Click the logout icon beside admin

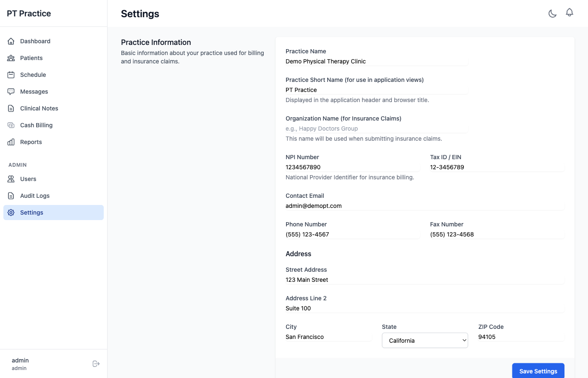coord(96,364)
